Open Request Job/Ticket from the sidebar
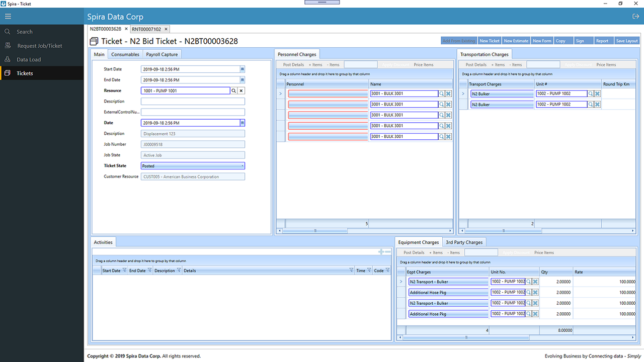This screenshot has width=644, height=362. [x=8, y=45]
